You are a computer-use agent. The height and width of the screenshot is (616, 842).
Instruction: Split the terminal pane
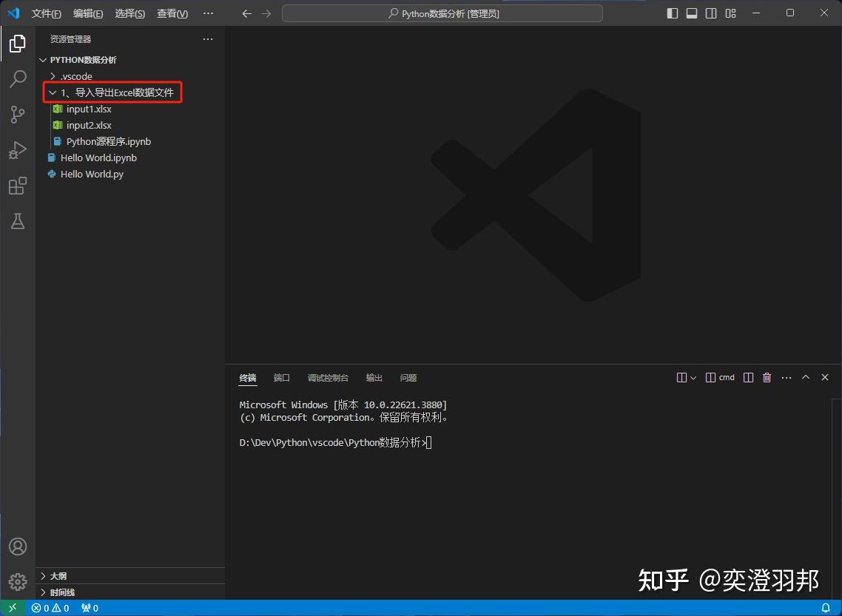(x=747, y=377)
